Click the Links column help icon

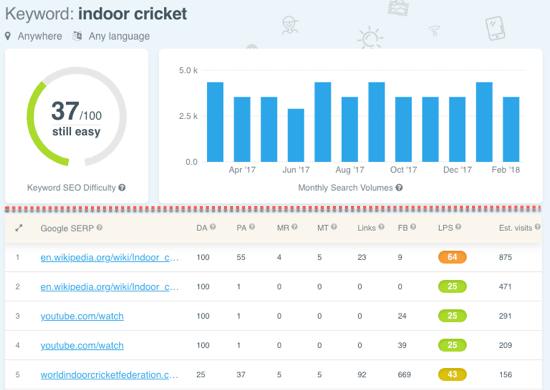pos(381,227)
